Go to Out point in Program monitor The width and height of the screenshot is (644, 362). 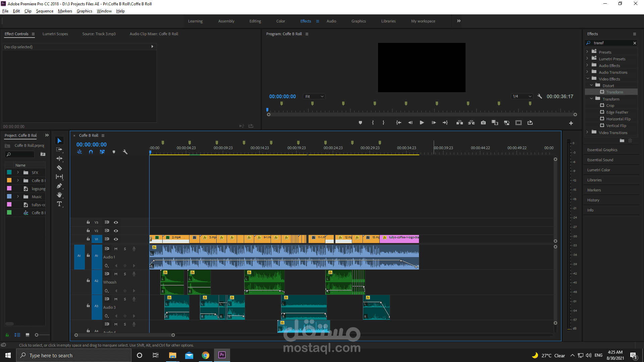pyautogui.click(x=445, y=123)
